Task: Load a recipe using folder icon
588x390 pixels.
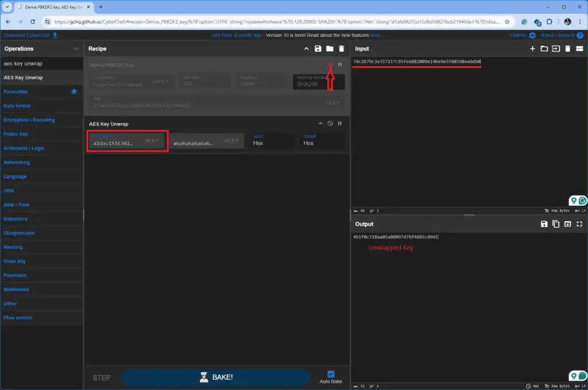Action: tap(330, 49)
